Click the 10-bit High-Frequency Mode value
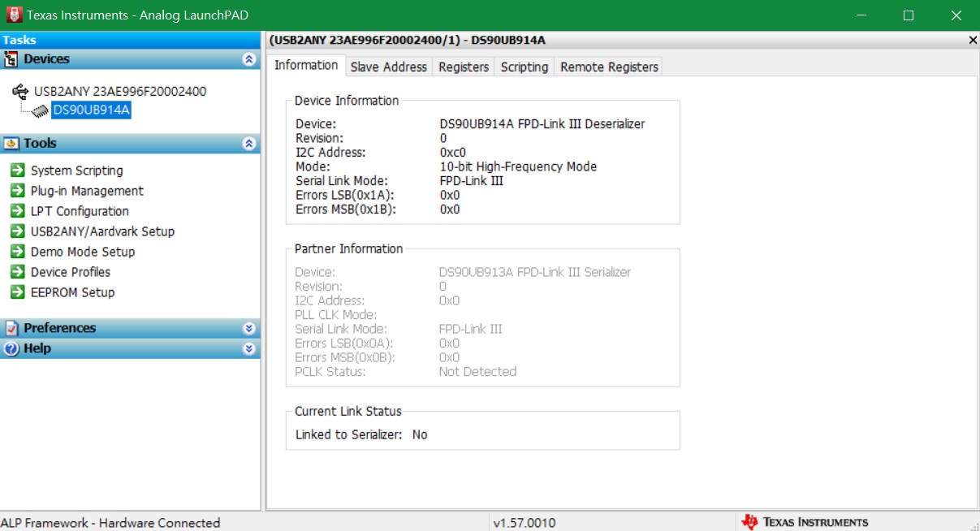 pos(518,166)
